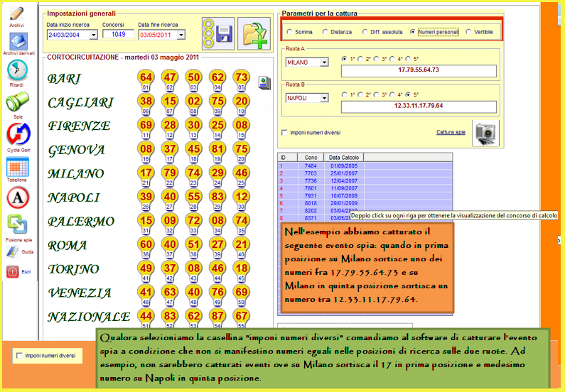The image size is (565, 392).
Task: Select the Vertibile radio option
Action: tap(468, 32)
